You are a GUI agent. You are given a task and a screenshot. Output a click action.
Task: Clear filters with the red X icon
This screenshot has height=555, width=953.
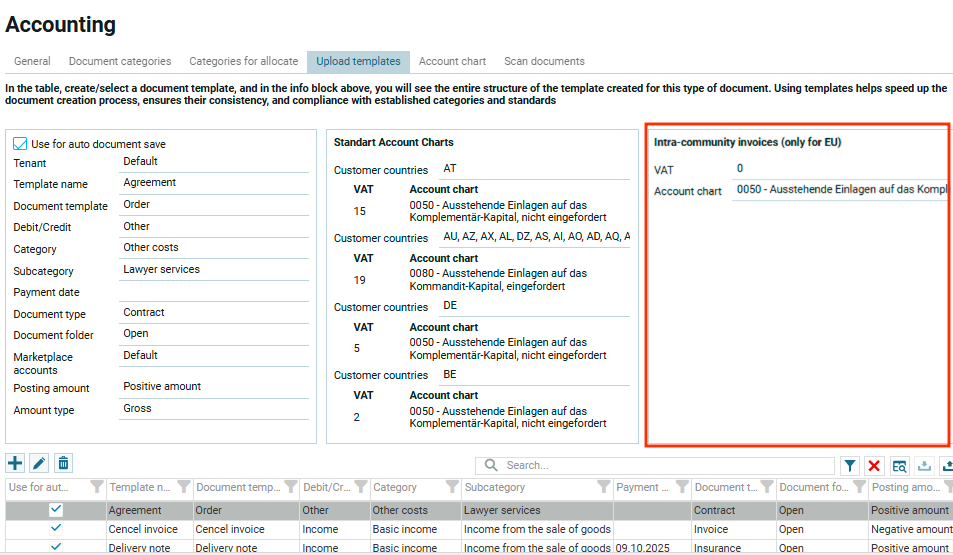coord(874,465)
